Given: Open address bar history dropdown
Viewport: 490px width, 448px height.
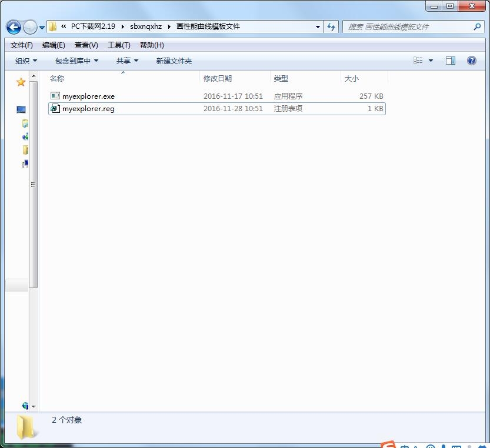Looking at the screenshot, I should (318, 27).
